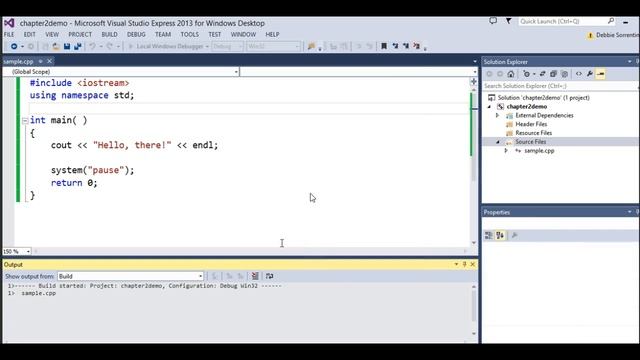Select Resource Files folder in Solution Explorer

pyautogui.click(x=533, y=133)
